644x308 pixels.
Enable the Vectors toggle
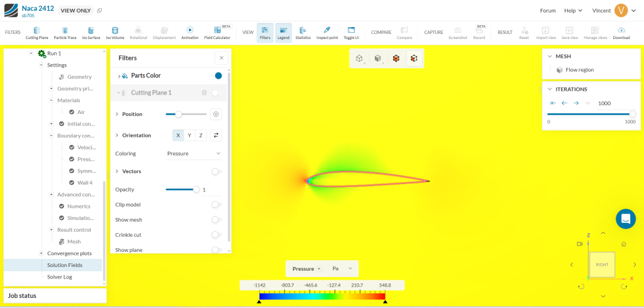[x=216, y=171]
